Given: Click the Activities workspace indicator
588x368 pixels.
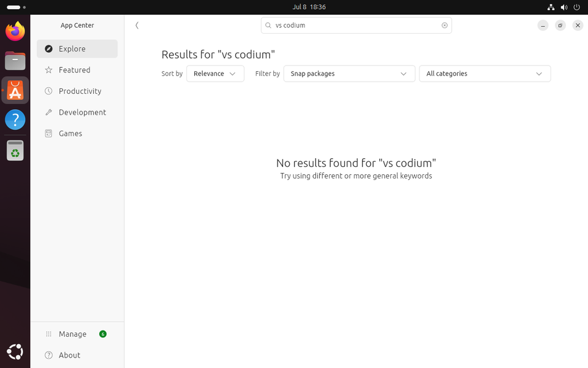Looking at the screenshot, I should click(x=16, y=7).
